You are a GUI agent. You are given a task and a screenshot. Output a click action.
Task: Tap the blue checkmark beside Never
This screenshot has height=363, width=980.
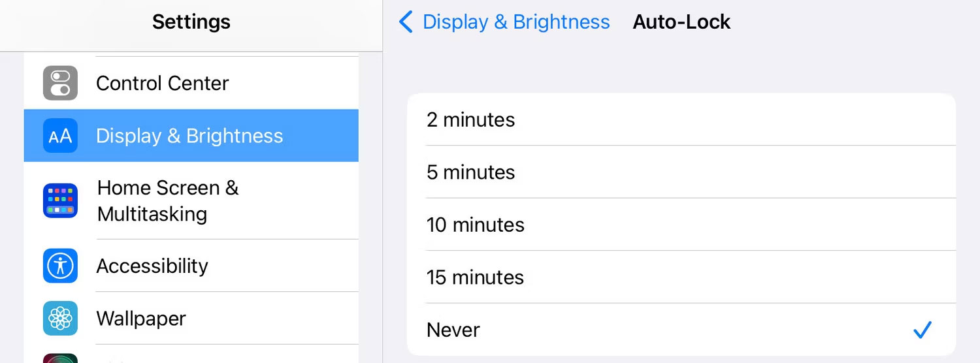point(922,330)
